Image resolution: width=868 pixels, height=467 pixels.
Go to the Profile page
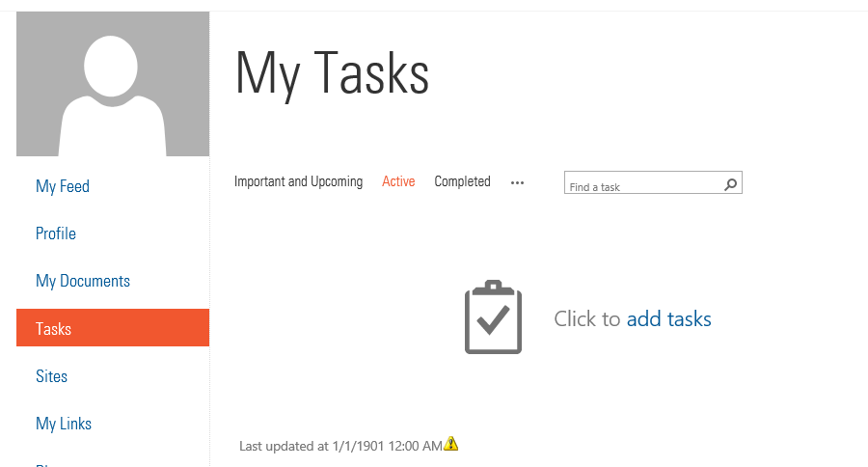pos(56,233)
